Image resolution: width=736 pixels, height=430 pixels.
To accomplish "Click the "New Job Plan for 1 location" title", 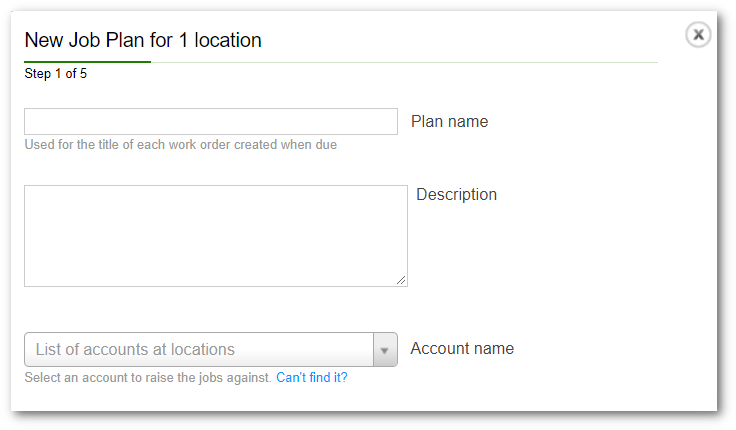I will point(142,41).
